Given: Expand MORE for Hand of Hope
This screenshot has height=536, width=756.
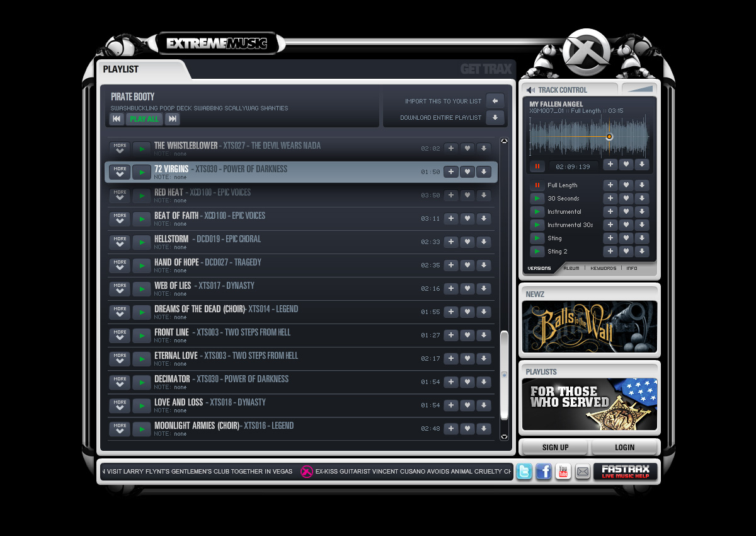Looking at the screenshot, I should coord(120,265).
